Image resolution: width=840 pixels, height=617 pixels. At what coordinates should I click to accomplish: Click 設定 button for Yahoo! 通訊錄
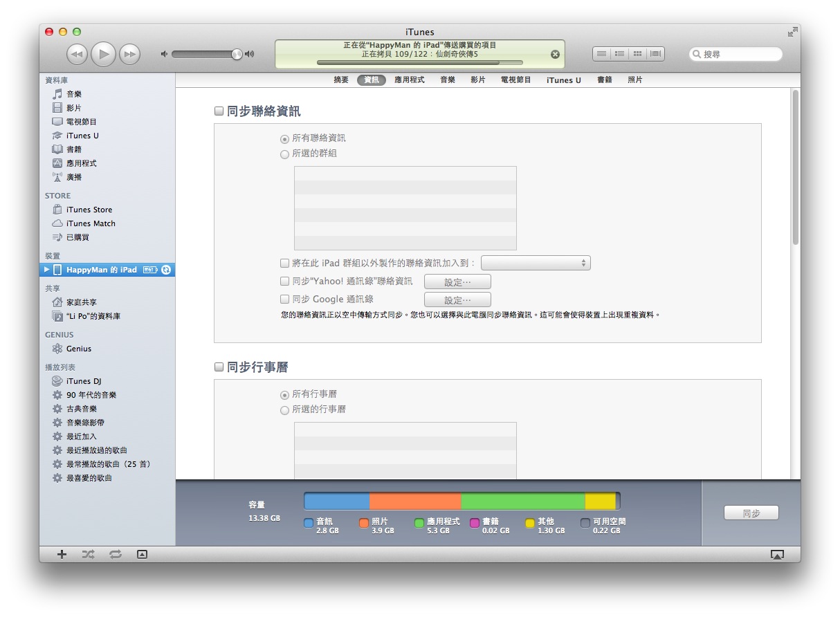[457, 282]
